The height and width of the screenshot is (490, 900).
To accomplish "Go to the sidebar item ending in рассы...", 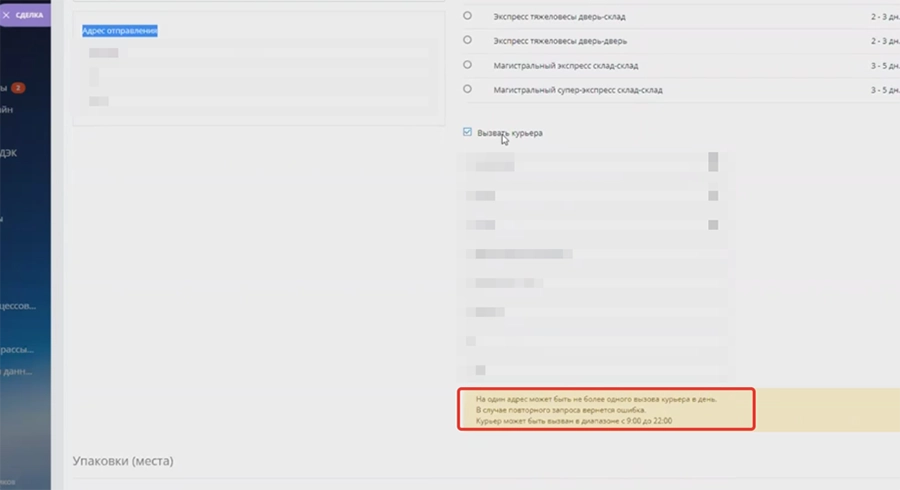I will 18,350.
